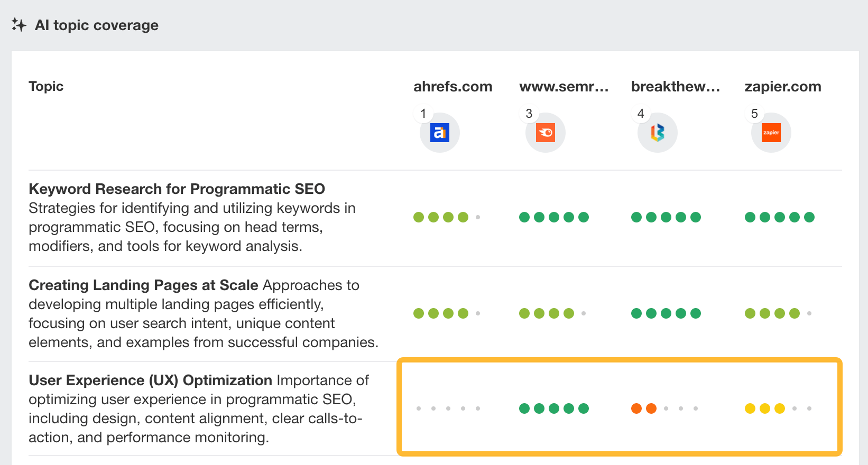Click the Zapier favicon logo
The image size is (868, 465).
pyautogui.click(x=771, y=133)
